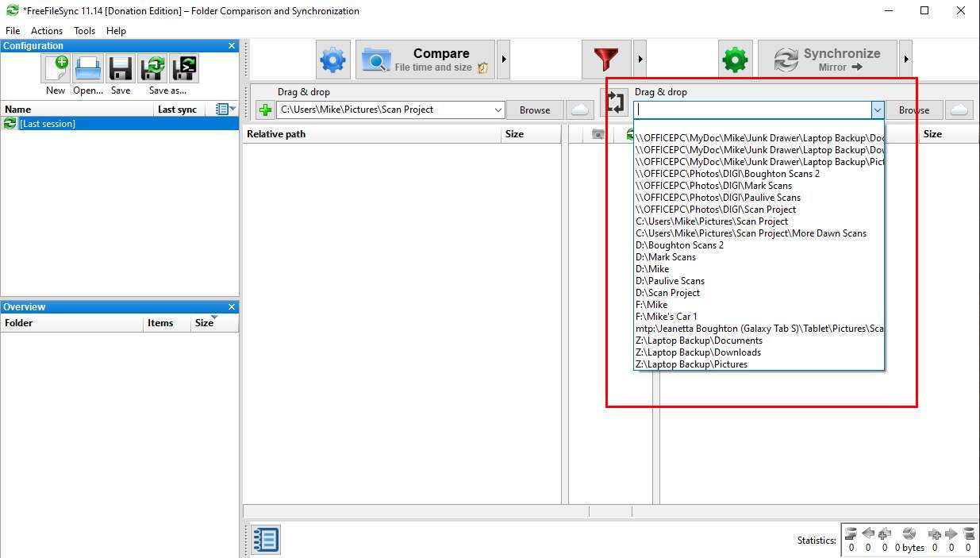
Task: Sort configurations by Name column
Action: tap(77, 110)
